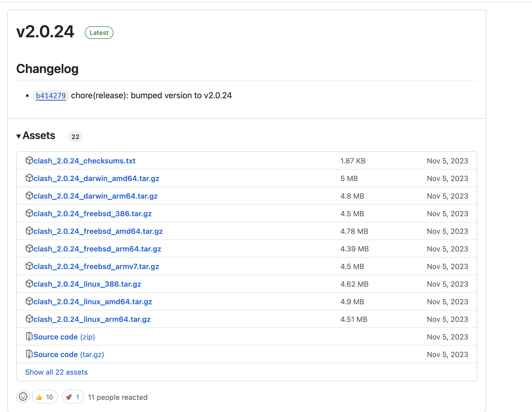Screen dimensions: 532x412
Task: Click zip file icon beside Source code (zip)
Action: pos(29,336)
